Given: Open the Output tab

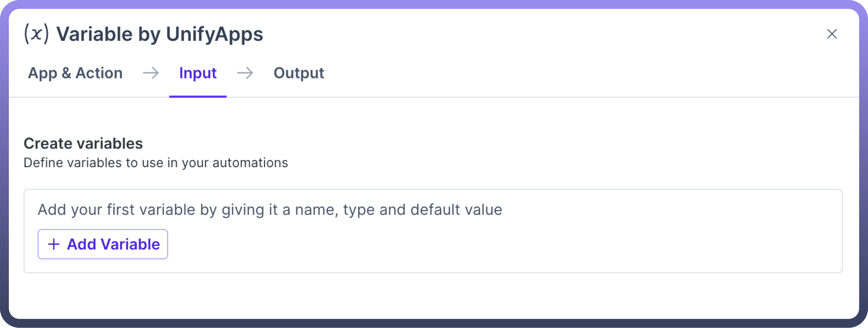Looking at the screenshot, I should click(x=298, y=73).
